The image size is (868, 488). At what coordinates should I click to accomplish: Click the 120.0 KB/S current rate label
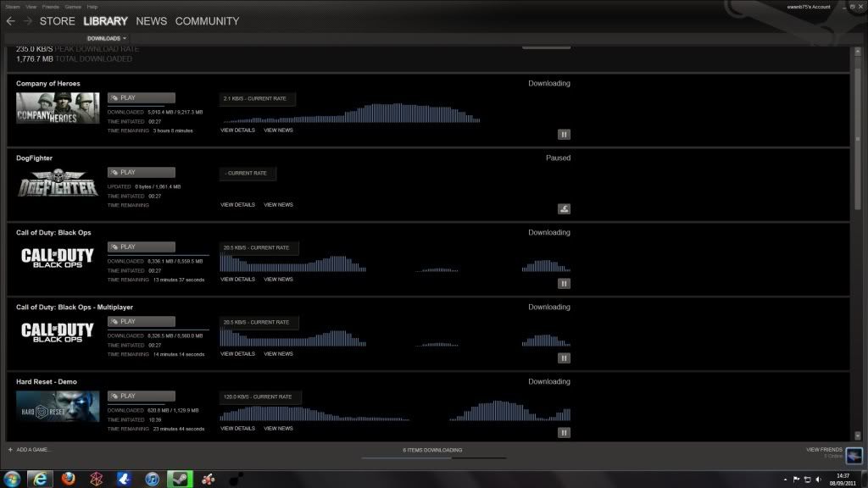click(258, 396)
